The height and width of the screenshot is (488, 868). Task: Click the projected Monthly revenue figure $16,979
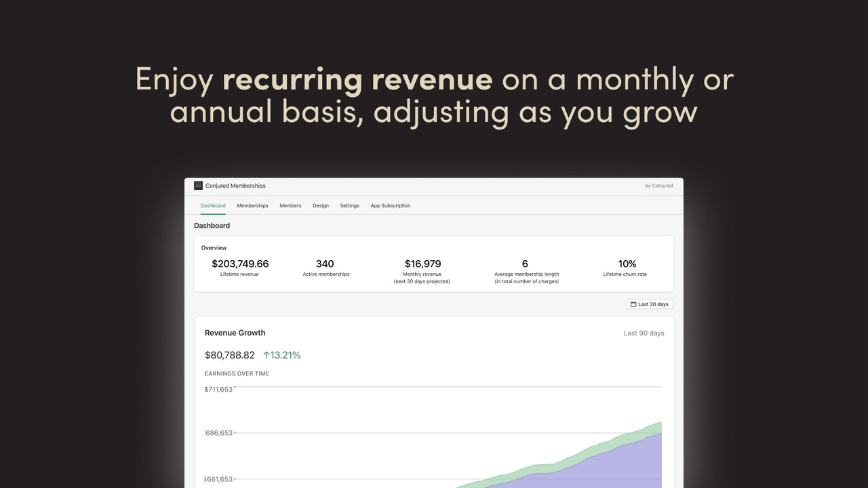pyautogui.click(x=423, y=264)
